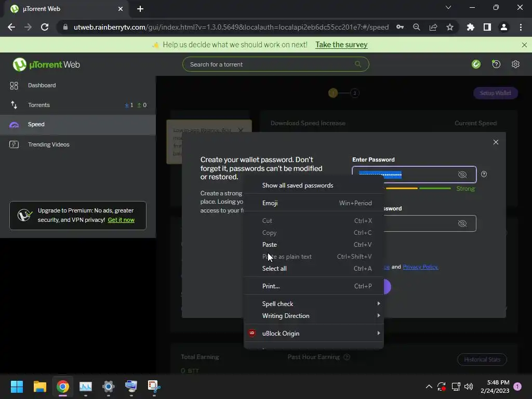Click the Get it now link
This screenshot has height=399, width=532.
point(121,220)
